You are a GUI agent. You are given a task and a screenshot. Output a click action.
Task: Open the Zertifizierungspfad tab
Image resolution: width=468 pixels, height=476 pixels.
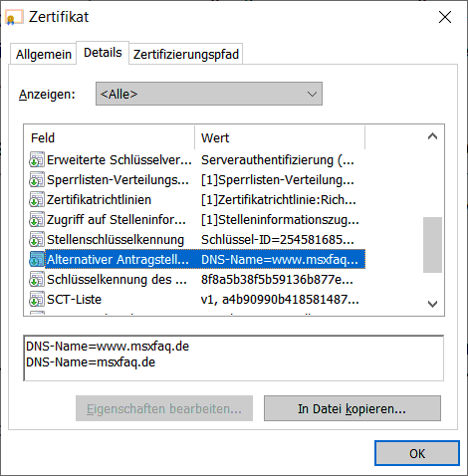coord(186,54)
